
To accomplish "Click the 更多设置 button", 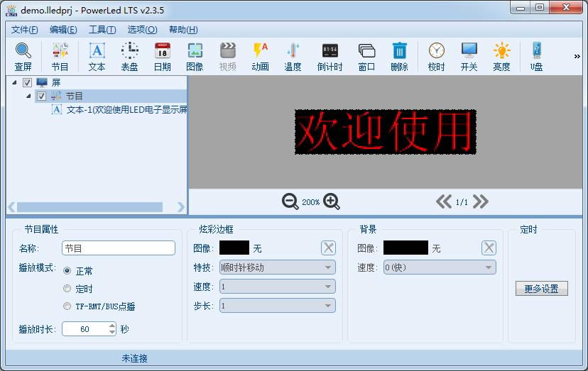I will (x=542, y=289).
